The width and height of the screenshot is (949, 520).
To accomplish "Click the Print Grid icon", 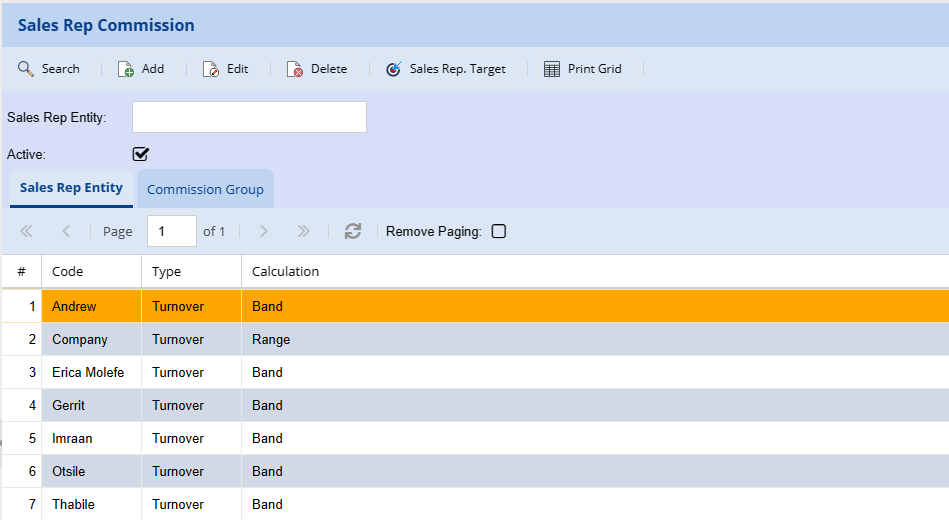I will pos(552,69).
